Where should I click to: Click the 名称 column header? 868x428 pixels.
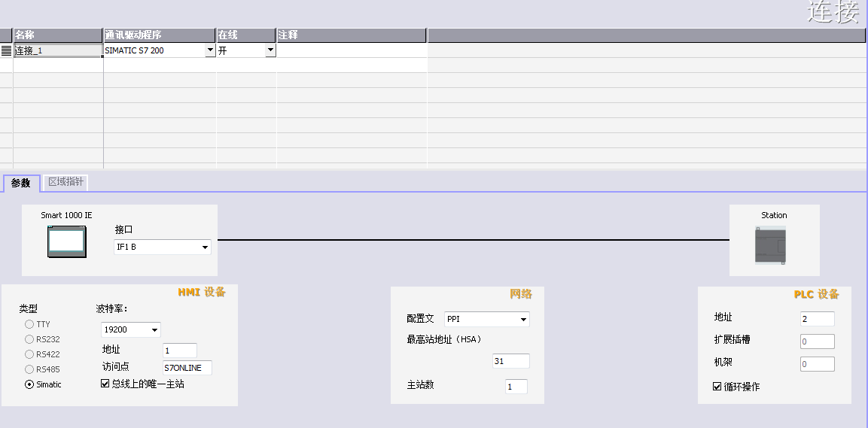(x=58, y=35)
